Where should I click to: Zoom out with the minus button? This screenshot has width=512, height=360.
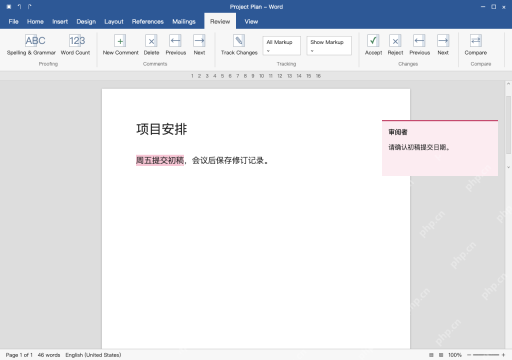click(x=469, y=355)
